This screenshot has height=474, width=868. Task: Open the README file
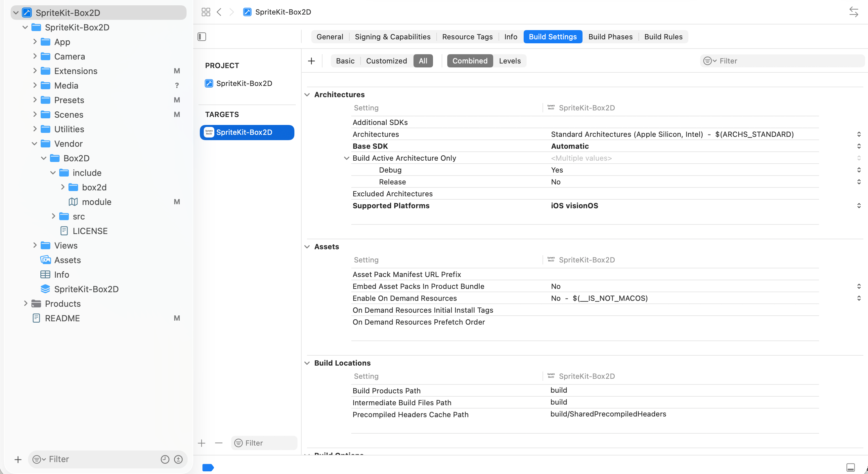62,318
